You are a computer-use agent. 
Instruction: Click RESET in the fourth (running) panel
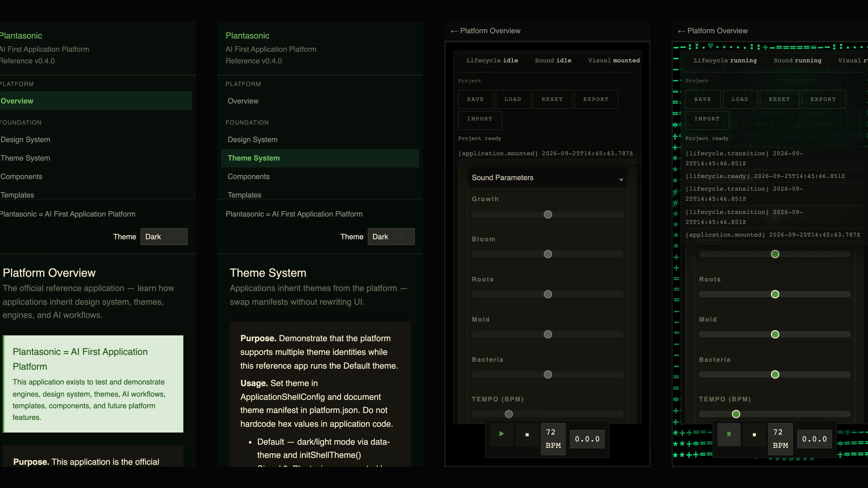pos(780,99)
